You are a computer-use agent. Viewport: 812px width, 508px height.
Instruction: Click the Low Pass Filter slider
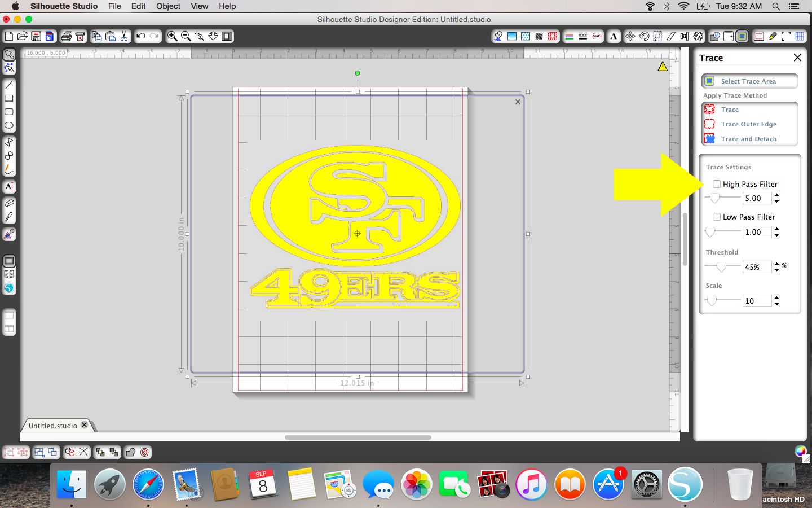(x=723, y=231)
